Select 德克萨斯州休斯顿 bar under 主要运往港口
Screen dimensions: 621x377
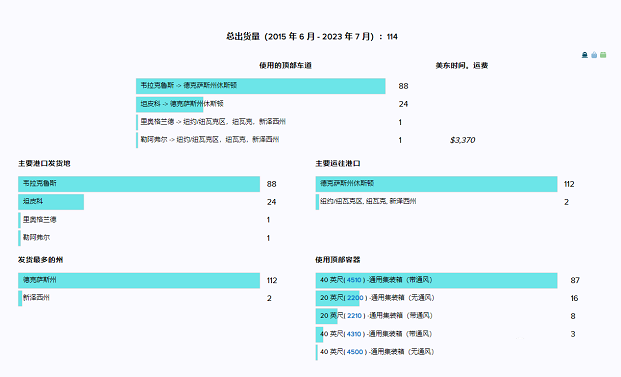(436, 184)
